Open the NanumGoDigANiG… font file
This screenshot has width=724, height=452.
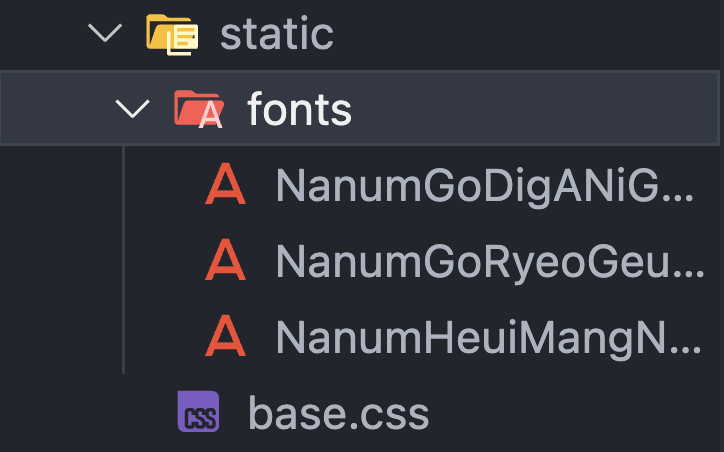(484, 186)
